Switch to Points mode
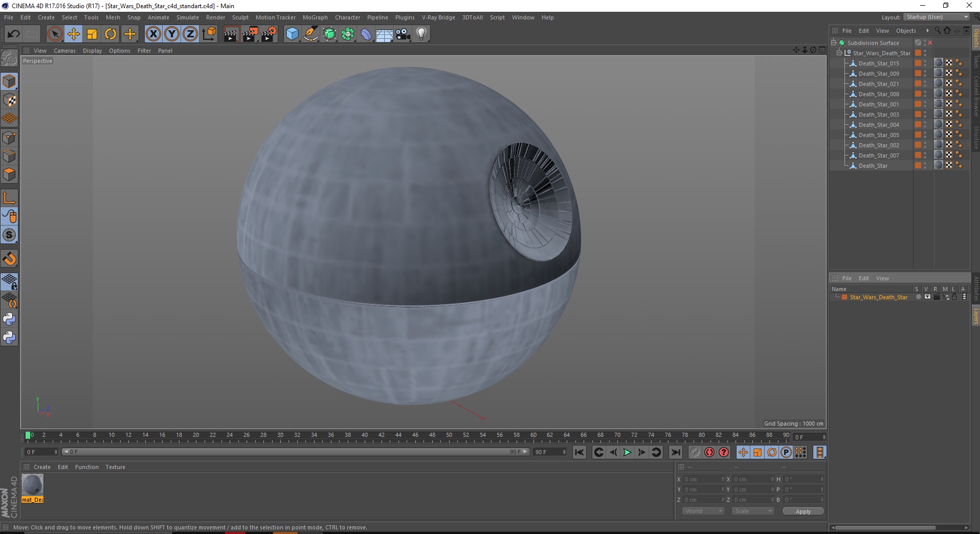 point(9,138)
